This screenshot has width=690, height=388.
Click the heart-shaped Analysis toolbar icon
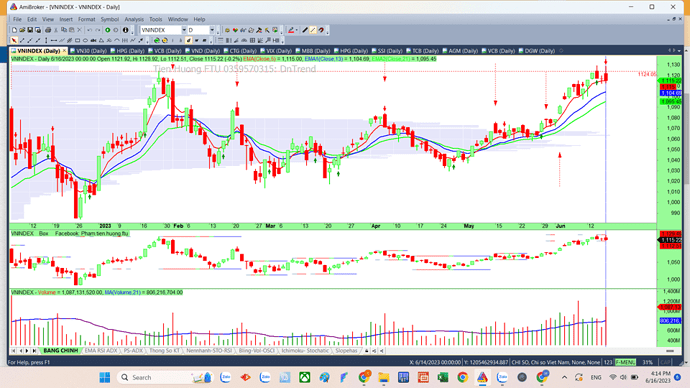[x=235, y=30]
